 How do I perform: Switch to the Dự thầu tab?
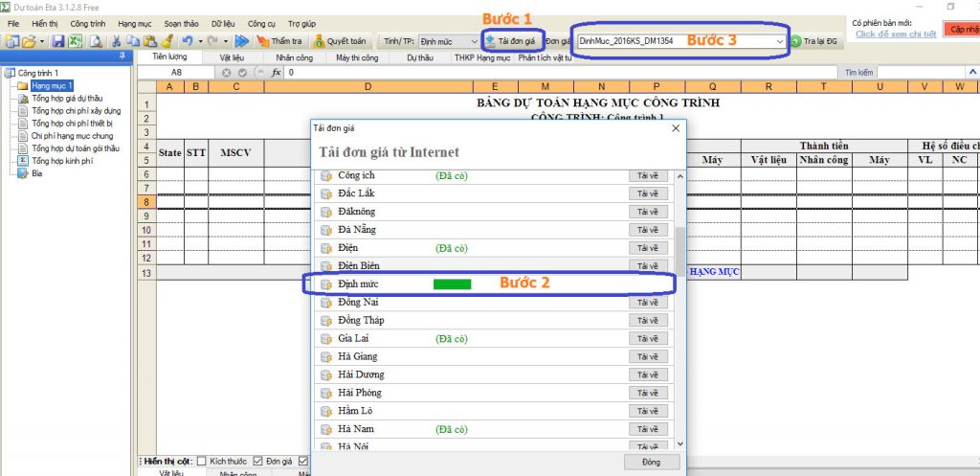click(419, 57)
